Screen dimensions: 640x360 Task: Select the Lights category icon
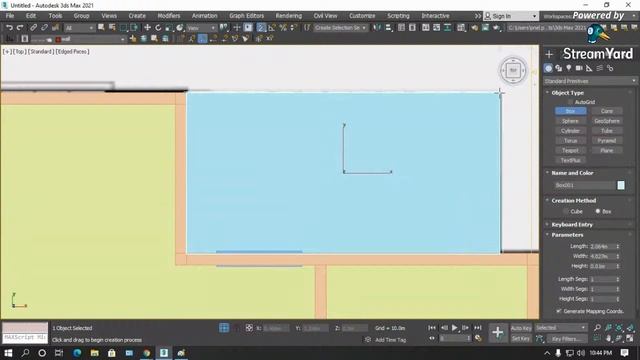pyautogui.click(x=569, y=68)
